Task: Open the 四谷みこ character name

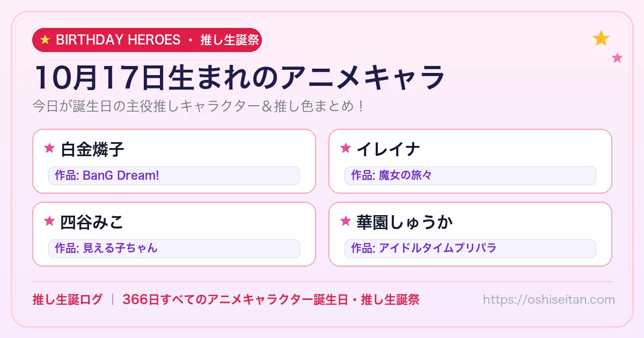Action: (92, 222)
